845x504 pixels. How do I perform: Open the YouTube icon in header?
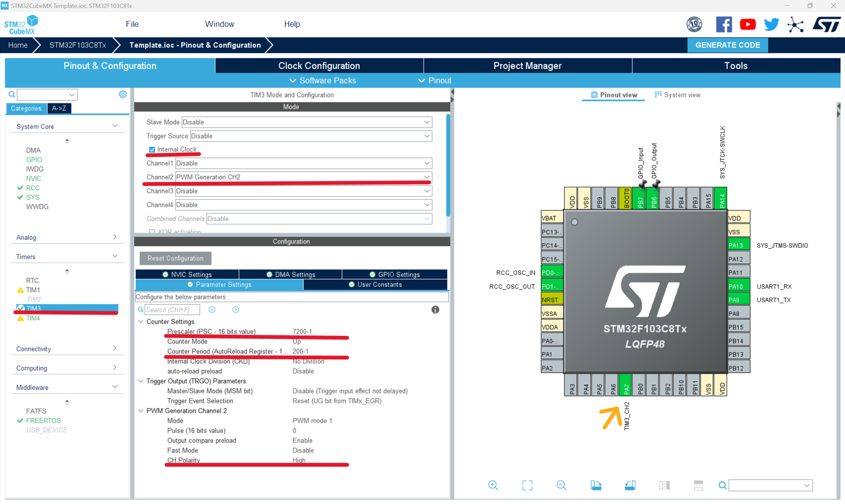tap(748, 24)
